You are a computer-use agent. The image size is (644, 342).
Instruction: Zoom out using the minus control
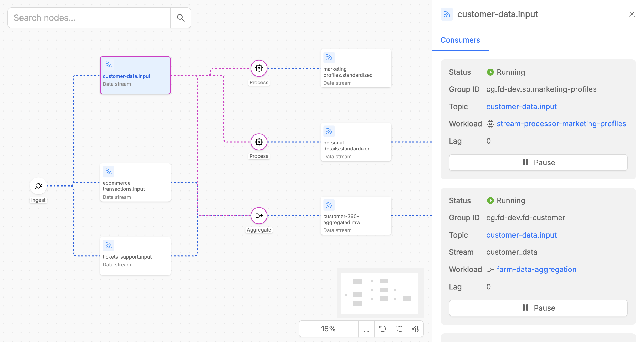pyautogui.click(x=307, y=329)
